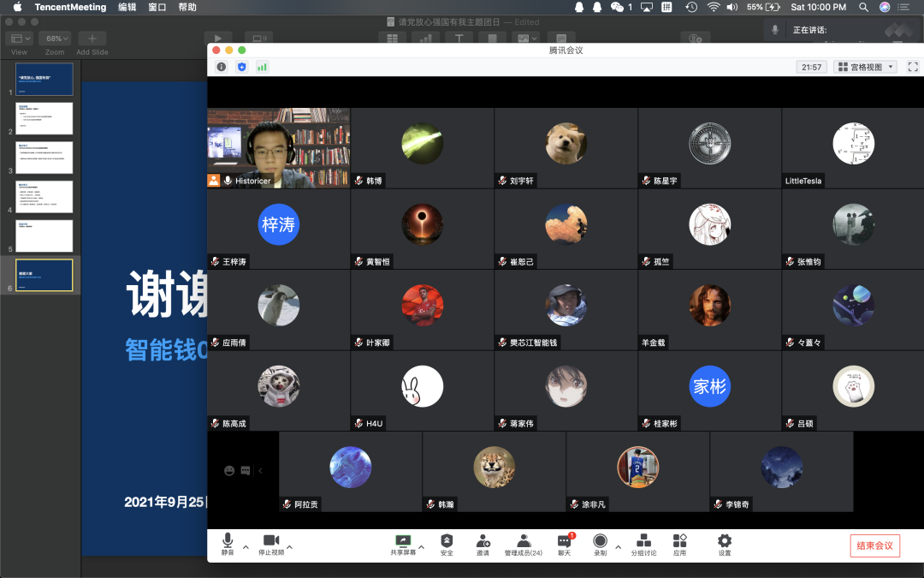Open the 帮助 menu in menu bar
924x578 pixels.
pyautogui.click(x=187, y=7)
